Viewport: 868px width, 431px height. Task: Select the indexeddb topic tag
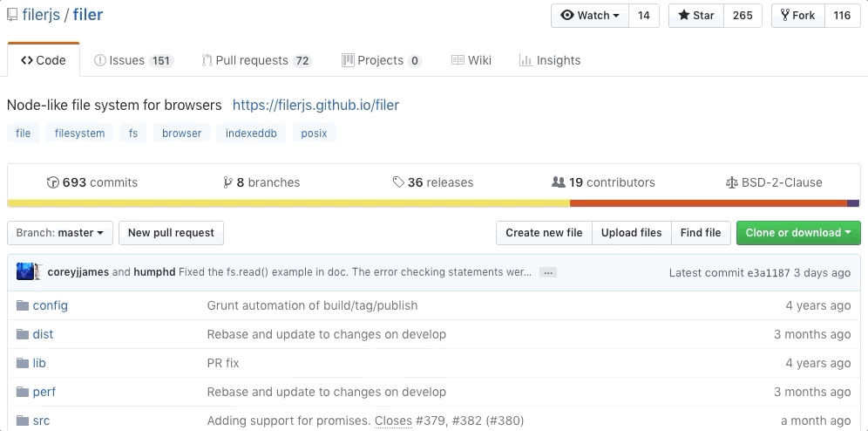tap(251, 133)
